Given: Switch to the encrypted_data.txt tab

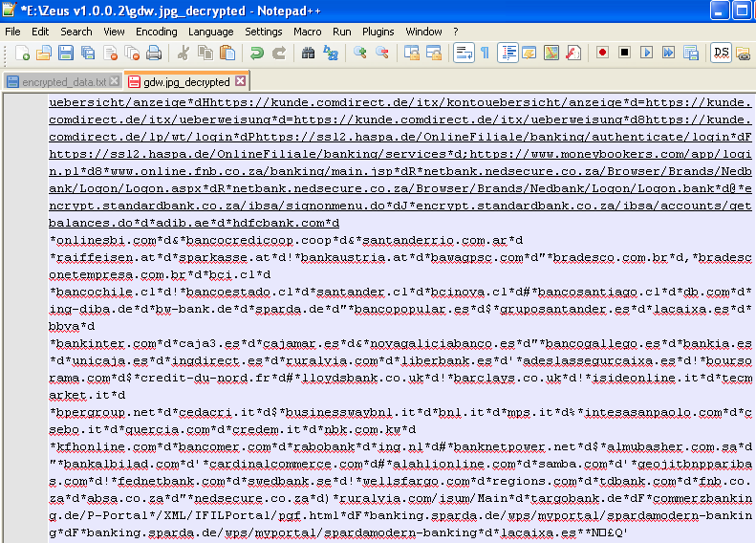Looking at the screenshot, I should tap(62, 82).
